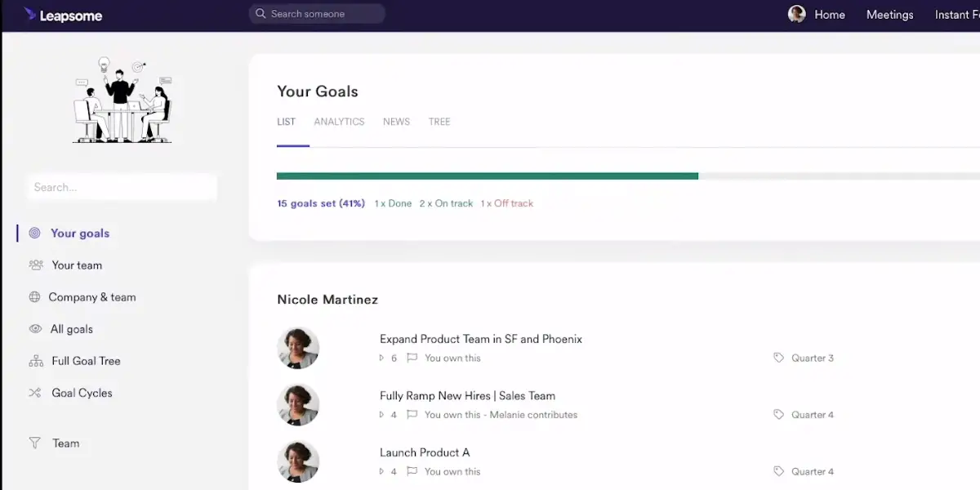Click the green goals progress bar
Viewport: 980px width, 490px height.
coord(488,176)
